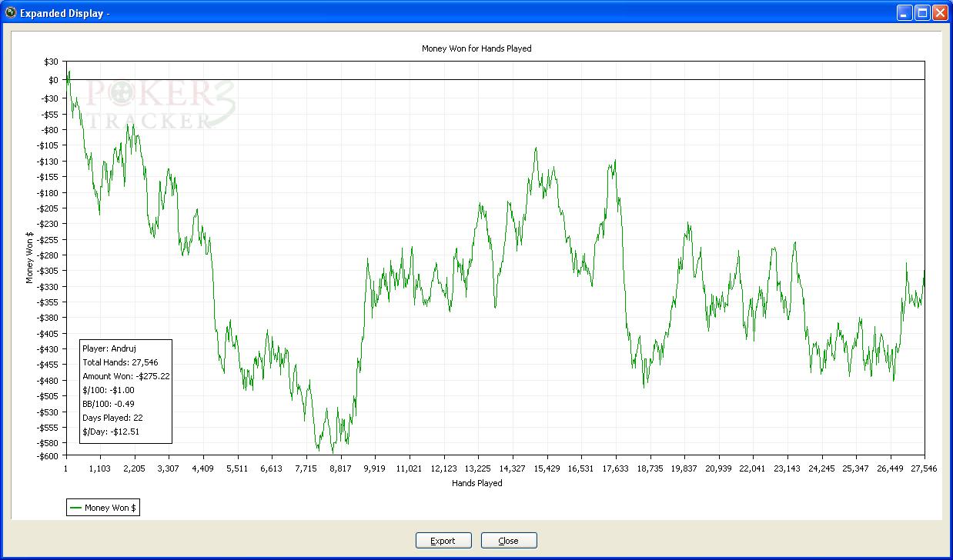The image size is (953, 560).
Task: Click the 13,225 tick on the x-axis
Action: click(x=477, y=468)
